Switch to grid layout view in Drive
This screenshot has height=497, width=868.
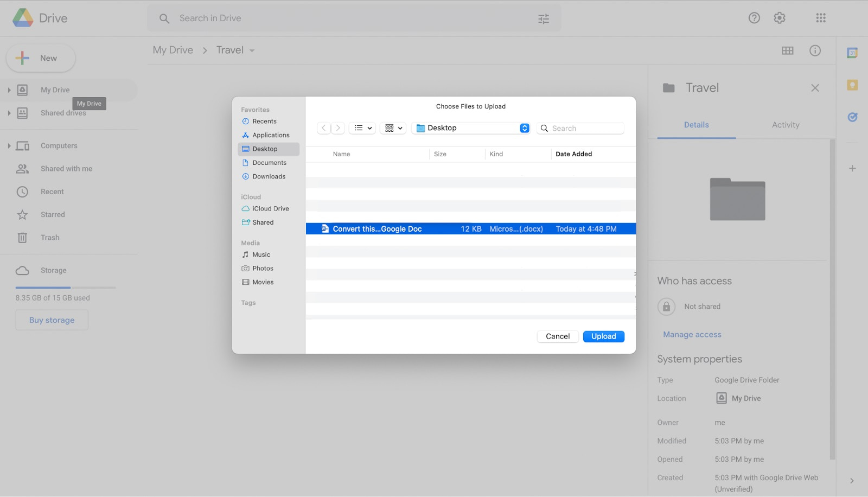click(788, 50)
